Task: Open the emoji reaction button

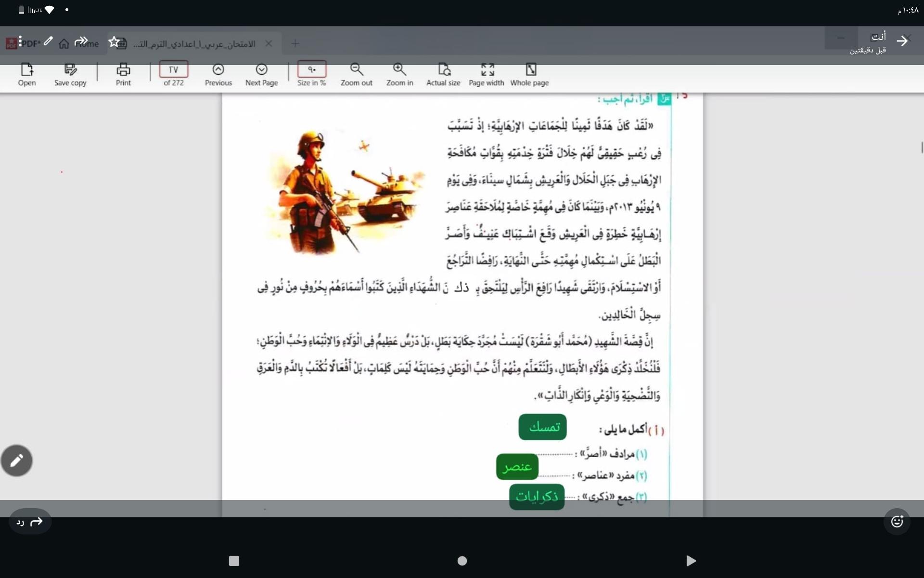Action: point(897,522)
